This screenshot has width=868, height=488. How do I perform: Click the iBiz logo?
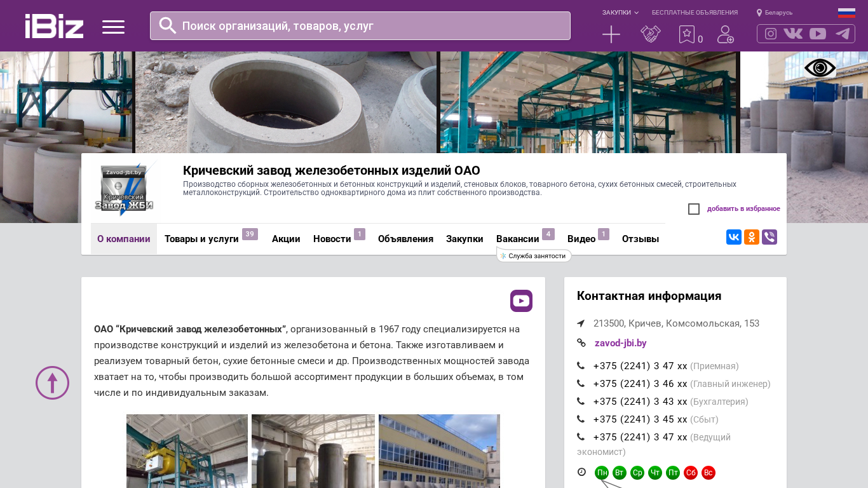tap(54, 26)
